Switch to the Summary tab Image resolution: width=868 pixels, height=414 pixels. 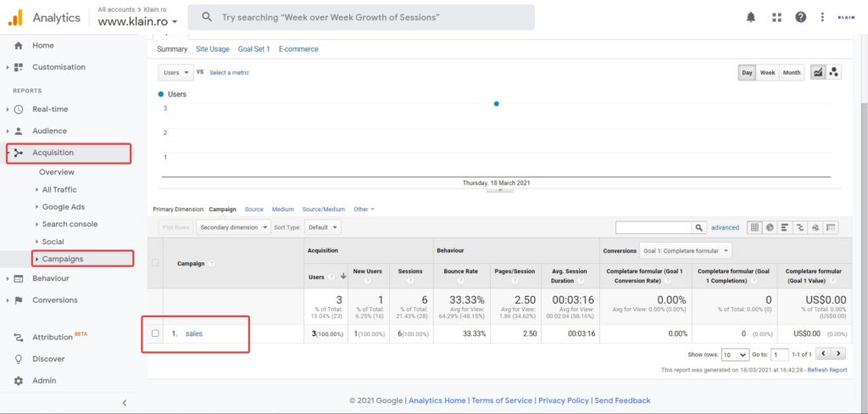pos(172,48)
